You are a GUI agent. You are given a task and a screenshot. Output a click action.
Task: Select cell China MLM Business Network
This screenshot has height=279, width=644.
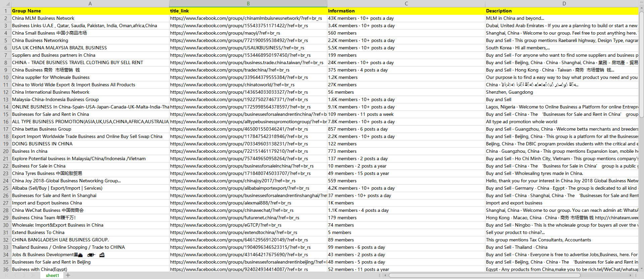pos(90,18)
